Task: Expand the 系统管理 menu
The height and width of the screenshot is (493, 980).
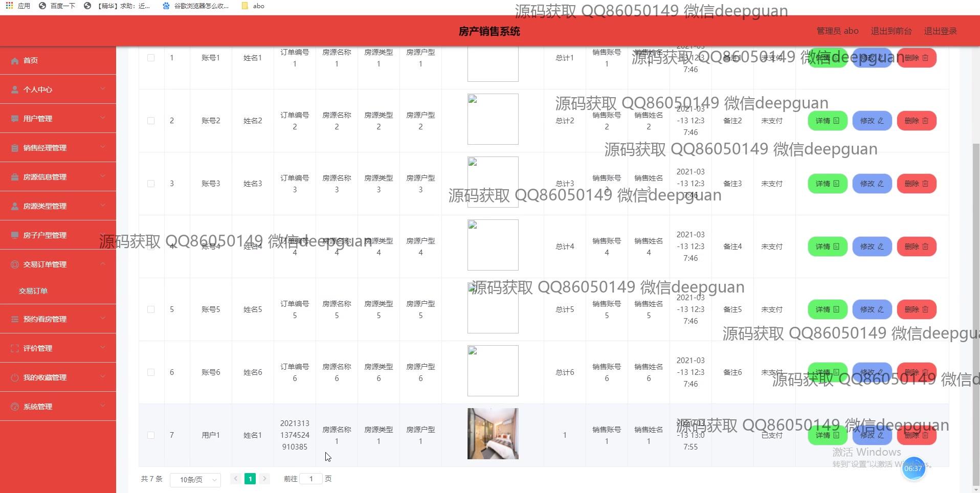Action: (58, 407)
